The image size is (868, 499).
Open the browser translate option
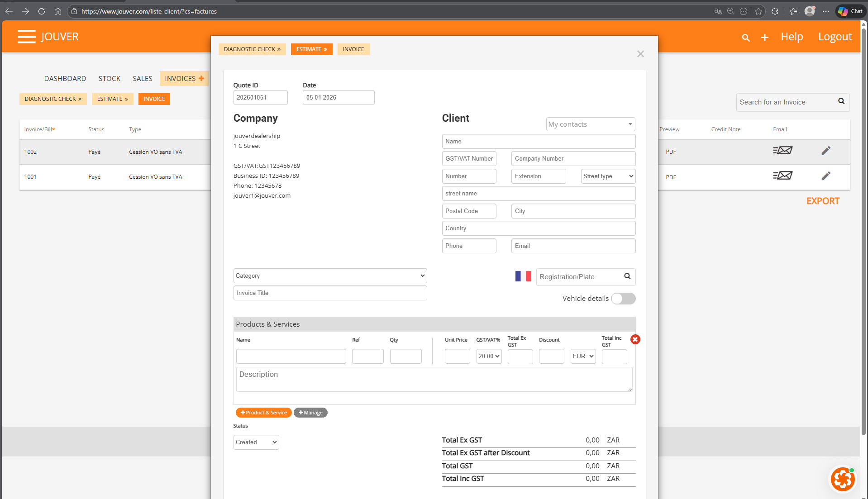point(718,11)
